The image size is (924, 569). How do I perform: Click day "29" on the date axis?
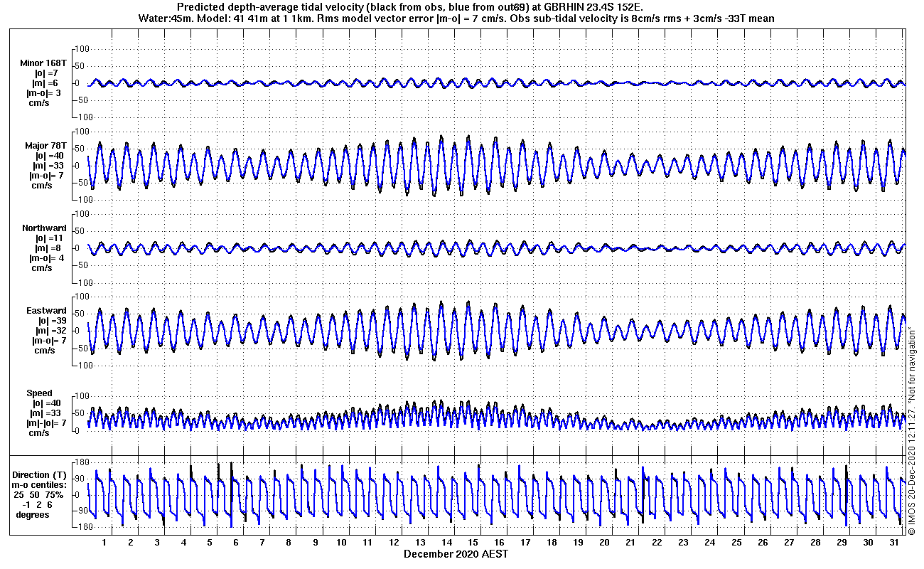842,543
